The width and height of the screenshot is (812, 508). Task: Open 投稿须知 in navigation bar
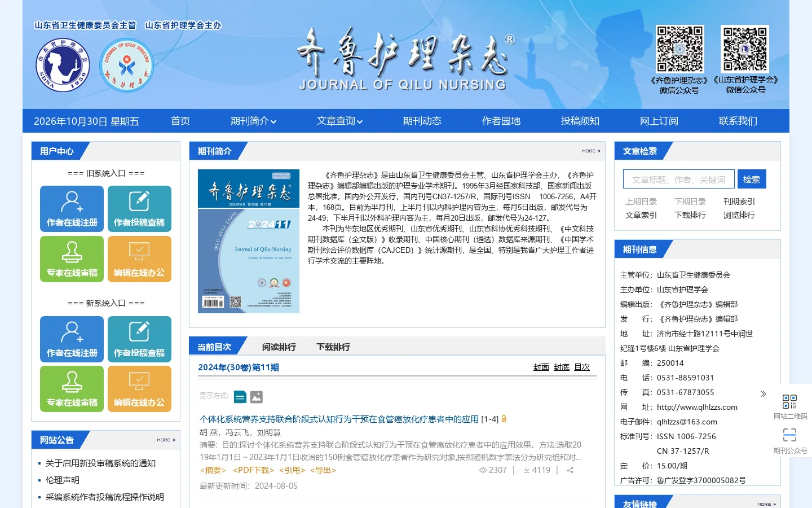click(580, 121)
